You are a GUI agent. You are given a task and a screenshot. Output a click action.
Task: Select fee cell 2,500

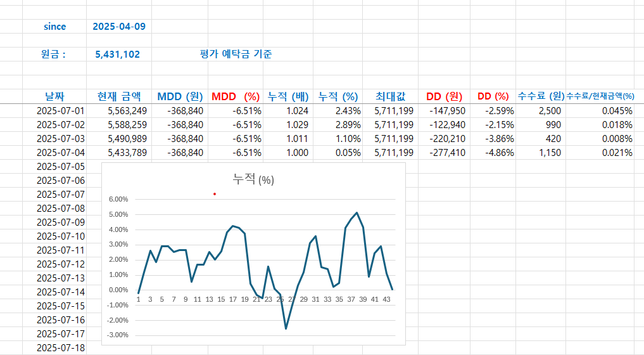(541, 111)
